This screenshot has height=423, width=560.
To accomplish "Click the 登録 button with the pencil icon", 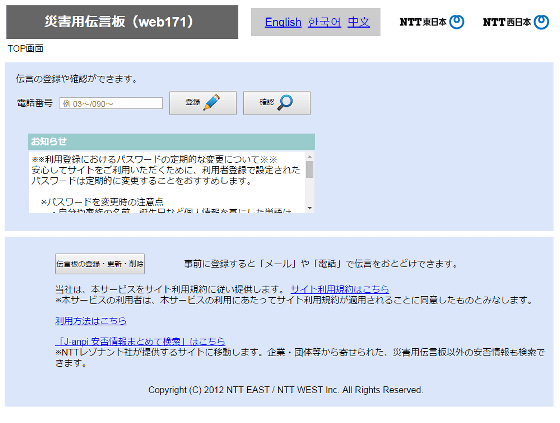I will click(203, 103).
